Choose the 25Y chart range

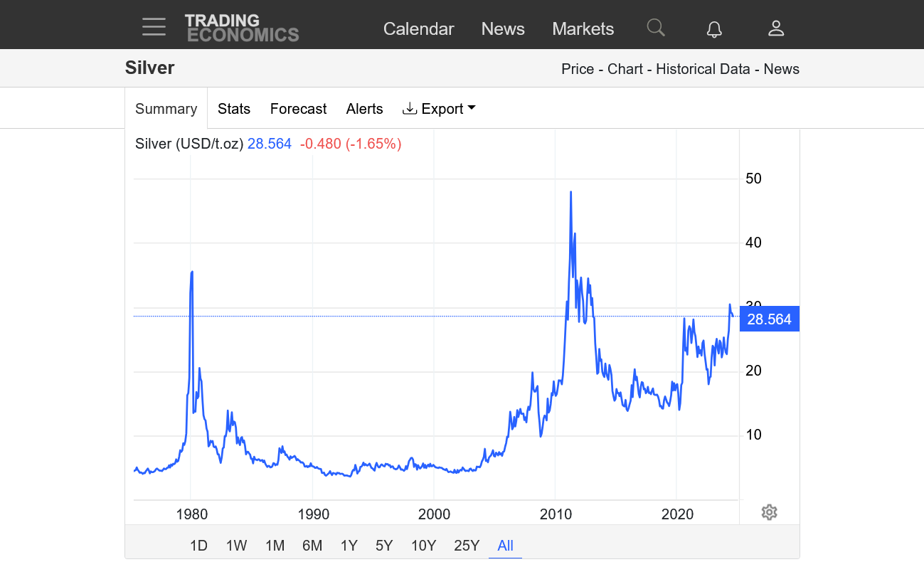coord(467,546)
